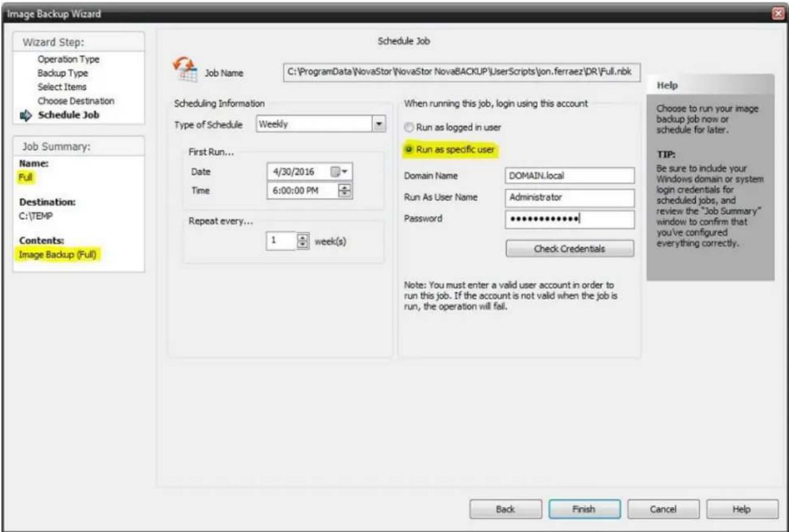Adjust the Repeat every weeks spinner

302,240
